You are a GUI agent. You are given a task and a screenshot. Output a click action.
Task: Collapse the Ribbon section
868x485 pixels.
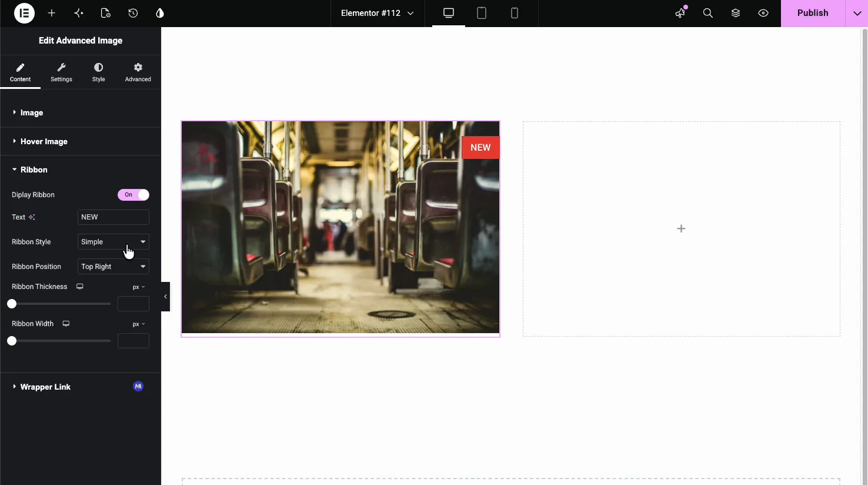[x=81, y=170]
